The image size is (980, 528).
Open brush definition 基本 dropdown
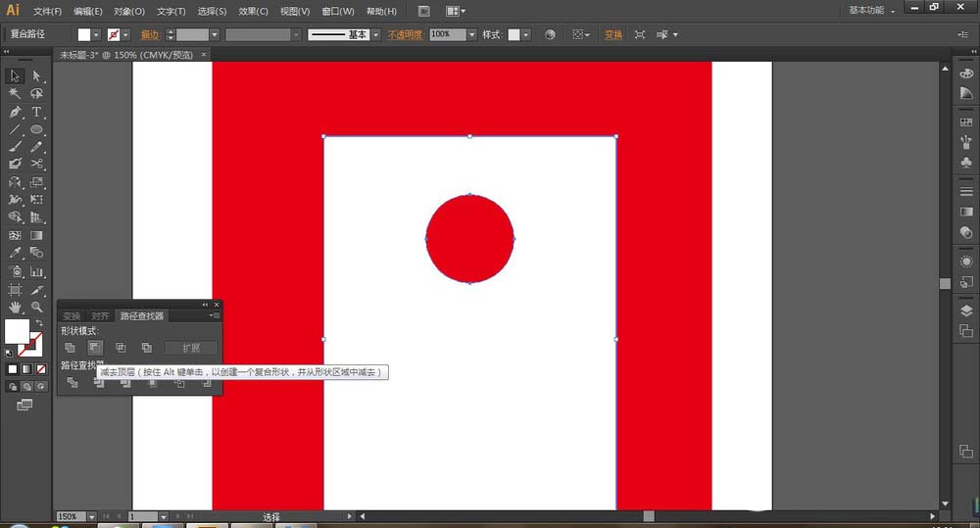375,35
